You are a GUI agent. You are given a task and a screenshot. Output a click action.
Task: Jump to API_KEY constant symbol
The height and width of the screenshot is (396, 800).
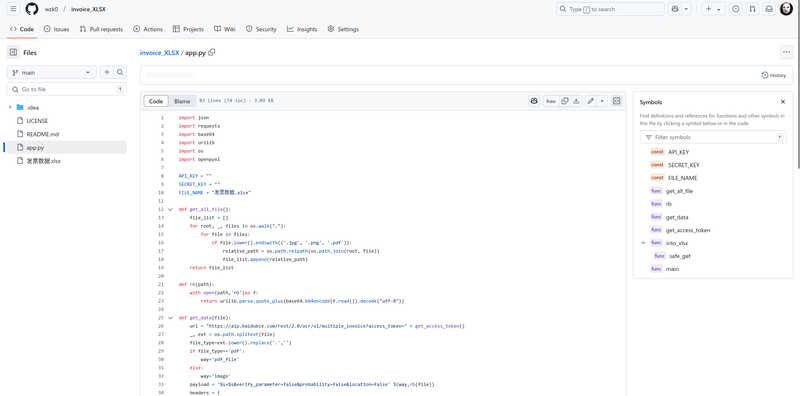679,152
